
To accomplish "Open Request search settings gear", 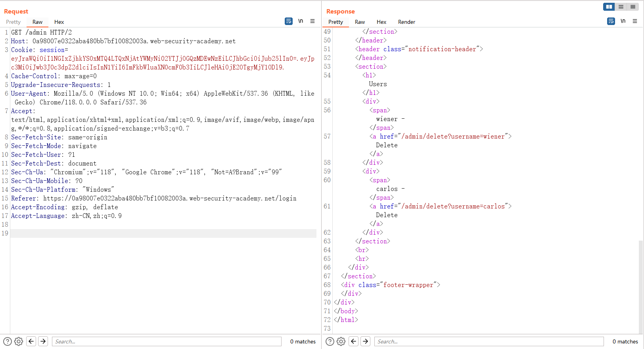I will point(19,341).
